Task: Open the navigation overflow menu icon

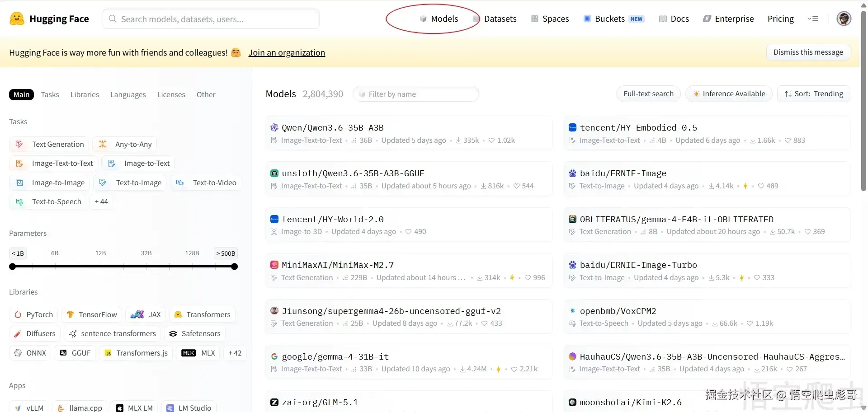Action: click(x=813, y=19)
